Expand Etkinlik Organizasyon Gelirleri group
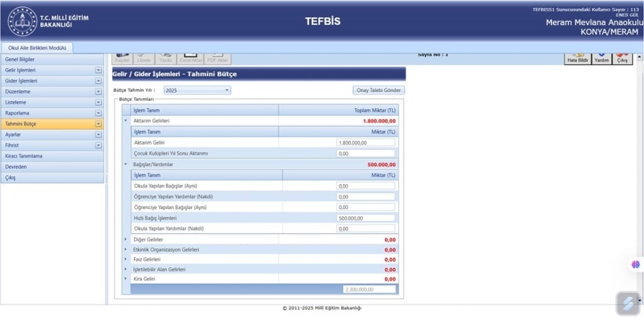The image size is (644, 318). pyautogui.click(x=126, y=249)
